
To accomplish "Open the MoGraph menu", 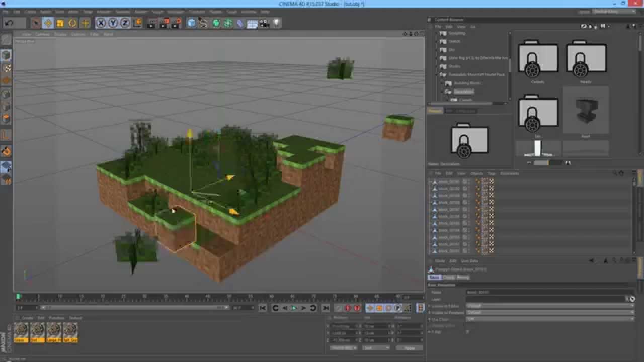I will [176, 12].
